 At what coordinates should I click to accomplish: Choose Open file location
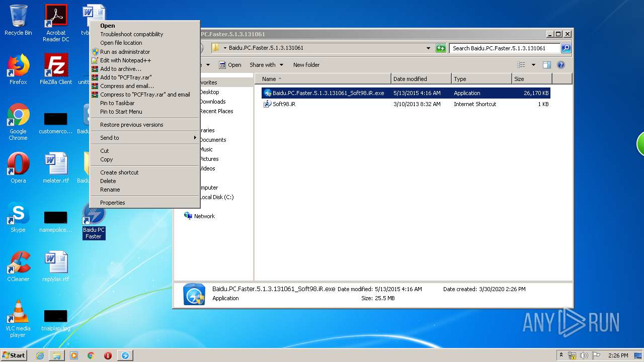[145, 43]
